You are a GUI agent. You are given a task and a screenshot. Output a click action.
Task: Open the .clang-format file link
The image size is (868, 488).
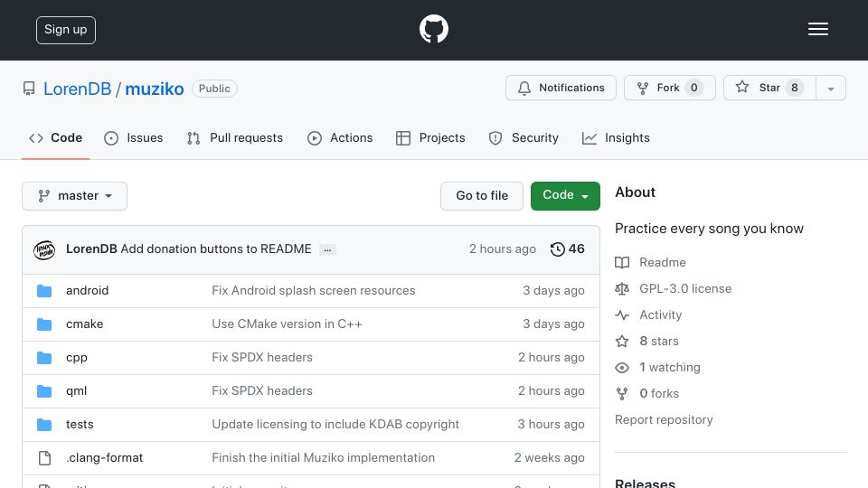click(105, 458)
